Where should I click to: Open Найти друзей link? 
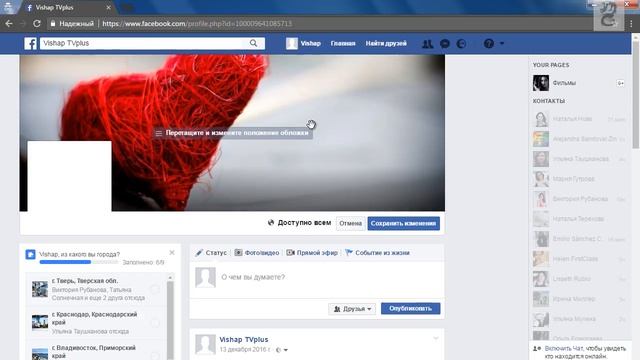[386, 43]
